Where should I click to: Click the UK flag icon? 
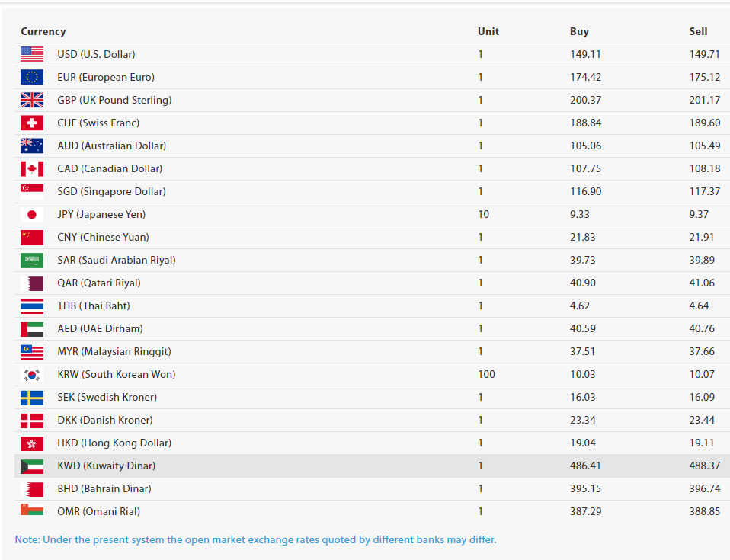click(x=32, y=100)
